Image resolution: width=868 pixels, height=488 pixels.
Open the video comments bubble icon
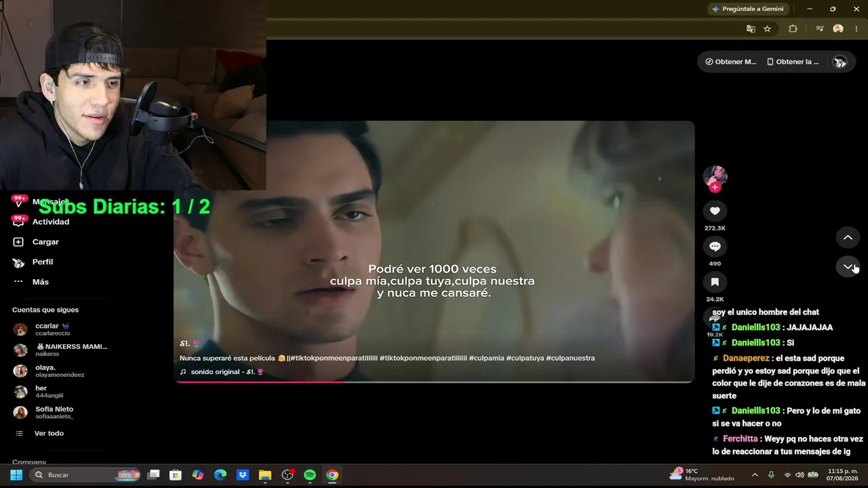tap(715, 246)
